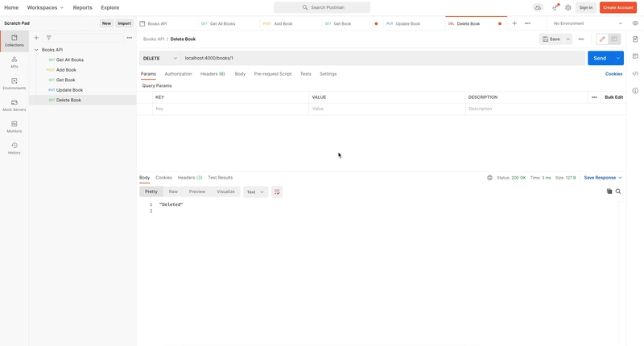
Task: Open the No Environment dropdown
Action: (x=588, y=23)
